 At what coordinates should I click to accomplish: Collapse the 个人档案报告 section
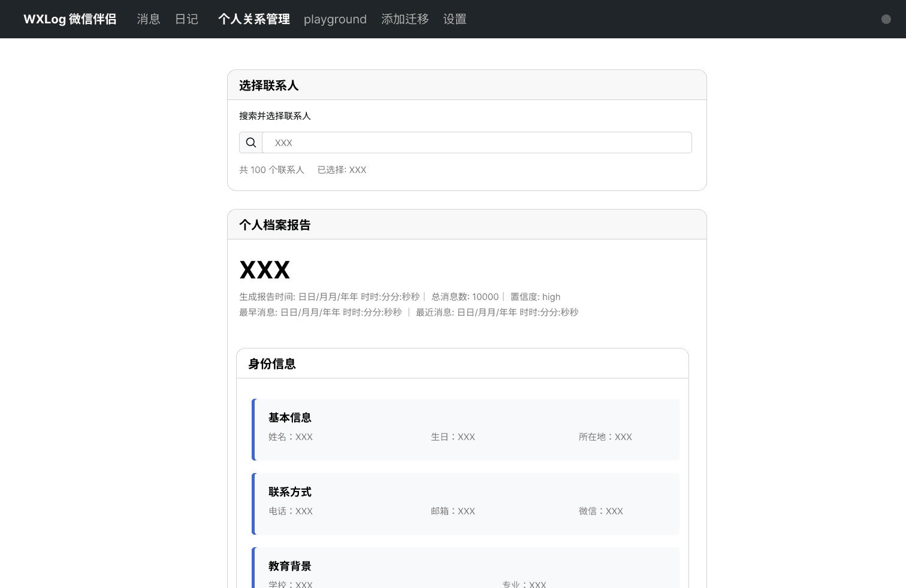pos(274,225)
